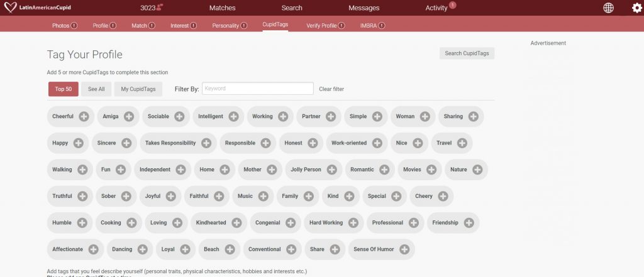Image resolution: width=644 pixels, height=277 pixels.
Task: Click plus icon on Dancing tag
Action: pyautogui.click(x=143, y=249)
